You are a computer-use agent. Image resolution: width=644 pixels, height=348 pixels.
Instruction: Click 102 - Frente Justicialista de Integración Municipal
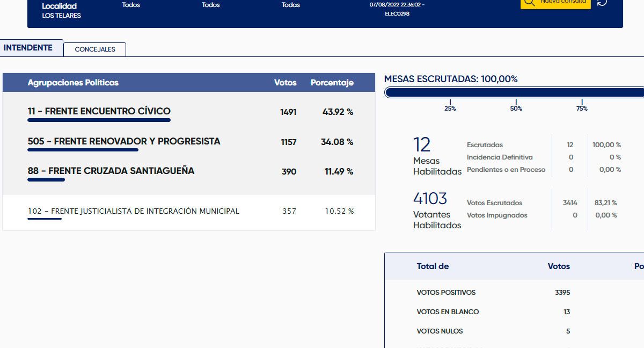(x=134, y=211)
